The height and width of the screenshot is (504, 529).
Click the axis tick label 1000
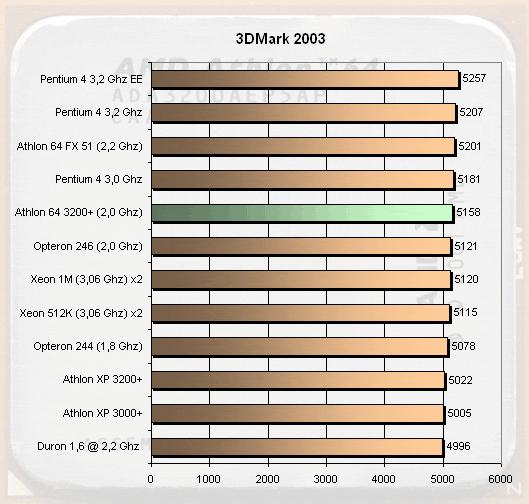point(208,479)
